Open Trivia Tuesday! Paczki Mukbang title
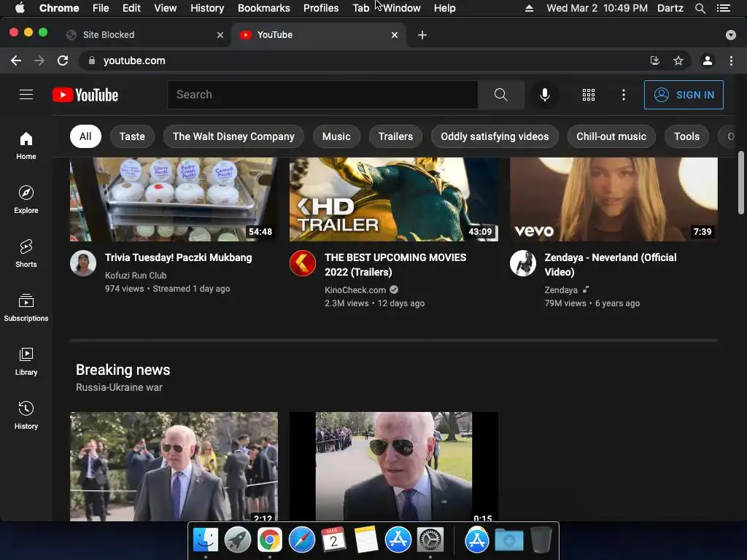Viewport: 747px width, 560px height. [x=178, y=257]
